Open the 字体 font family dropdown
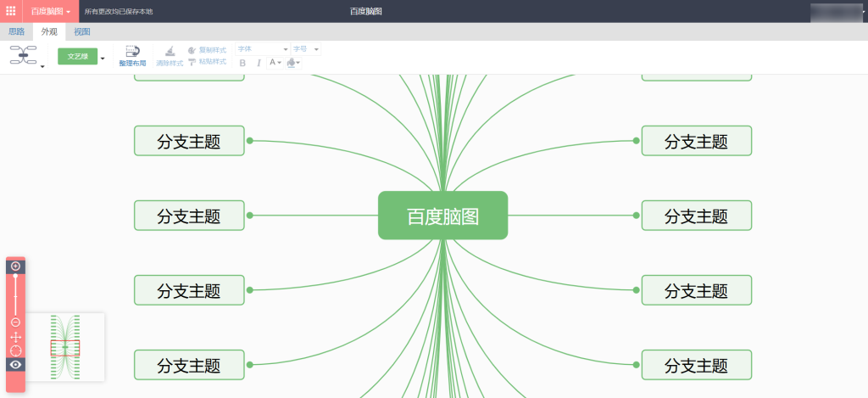868x398 pixels. click(263, 49)
